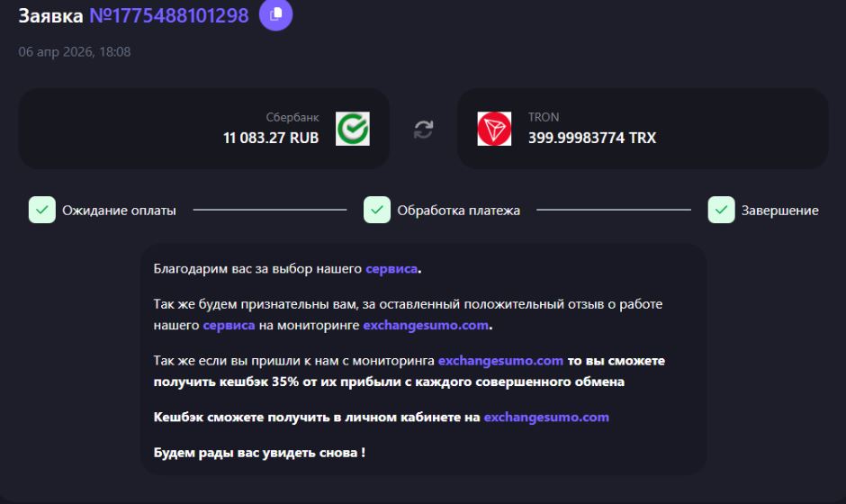
Task: Click the Обработка платежа checkmark box
Action: pos(376,210)
